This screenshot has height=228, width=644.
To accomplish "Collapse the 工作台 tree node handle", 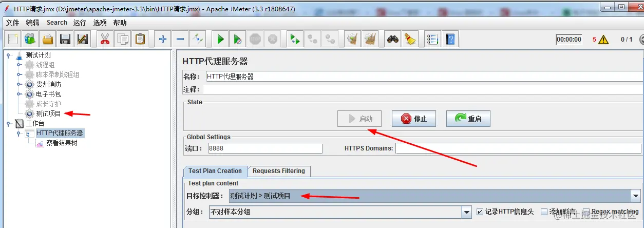I will tap(8, 123).
